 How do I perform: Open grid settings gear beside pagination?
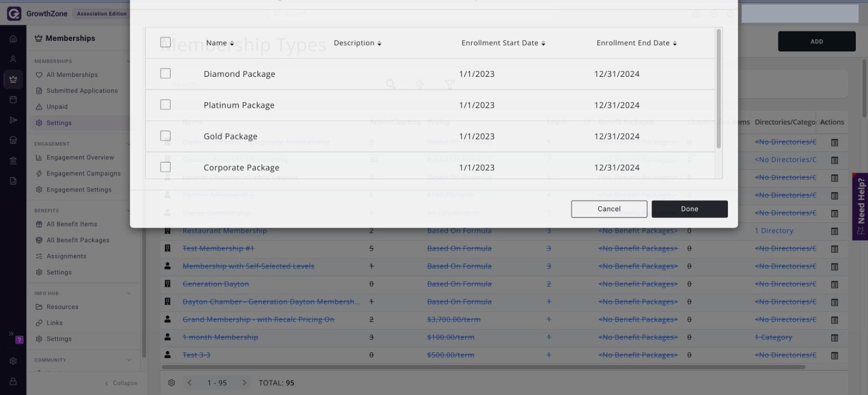172,383
